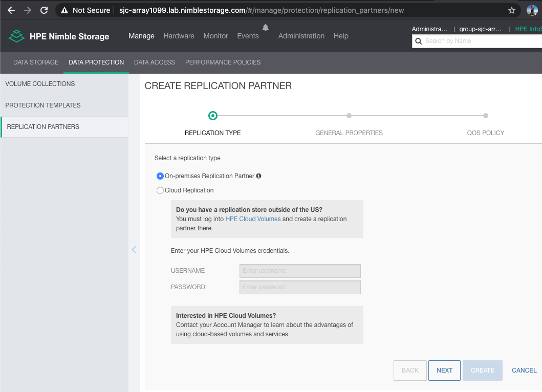542x392 pixels.
Task: Open Protection Templates in the sidebar
Action: click(x=64, y=105)
